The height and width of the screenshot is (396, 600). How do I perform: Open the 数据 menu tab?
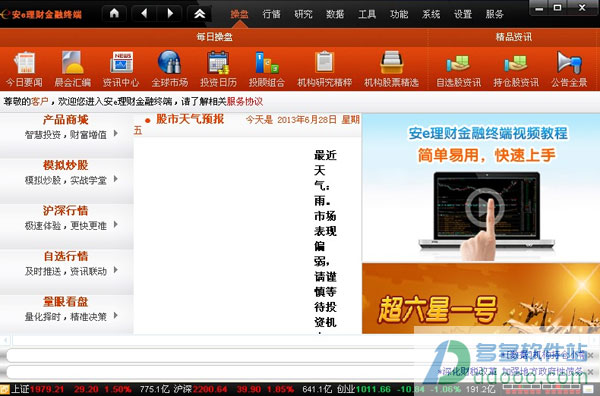click(335, 15)
